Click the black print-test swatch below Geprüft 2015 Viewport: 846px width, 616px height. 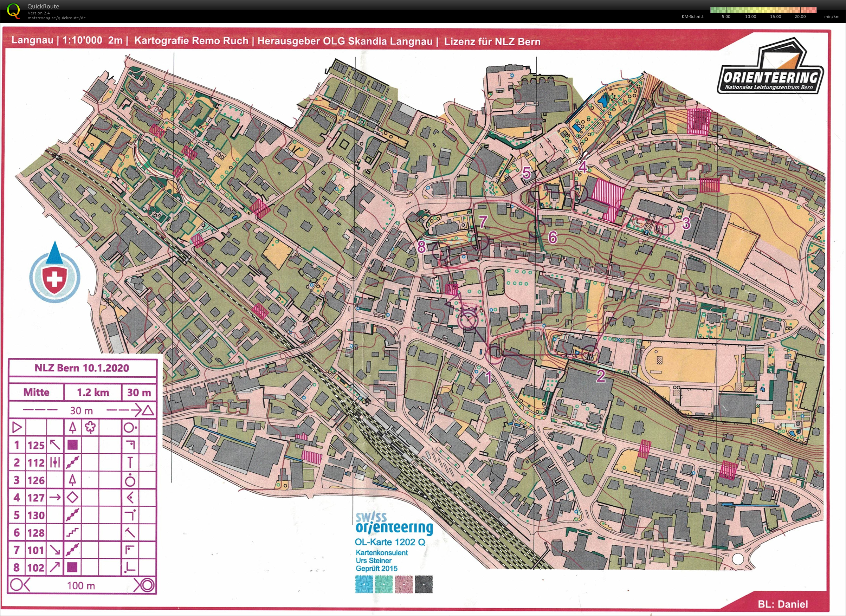[424, 584]
